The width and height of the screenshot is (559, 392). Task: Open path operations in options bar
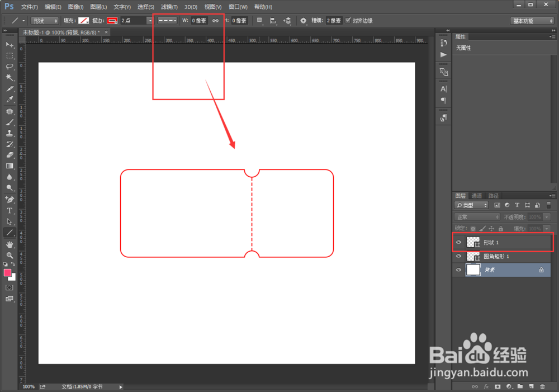(x=260, y=21)
